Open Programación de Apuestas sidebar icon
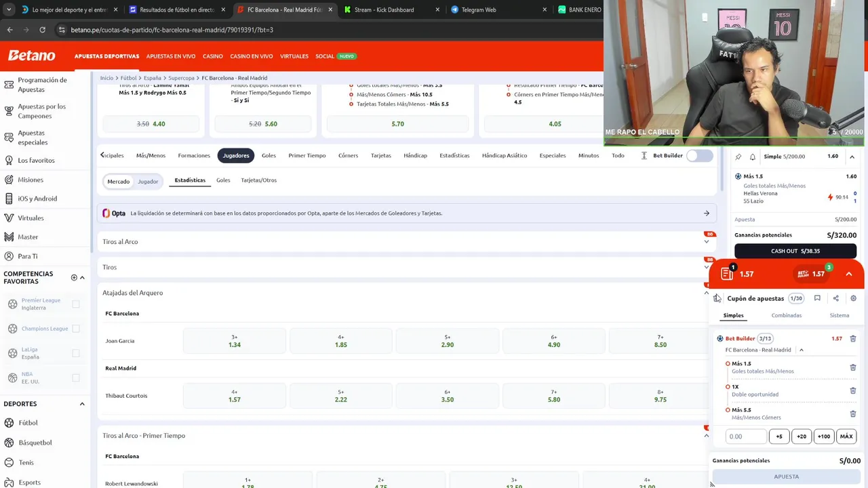This screenshot has width=868, height=488. [9, 85]
